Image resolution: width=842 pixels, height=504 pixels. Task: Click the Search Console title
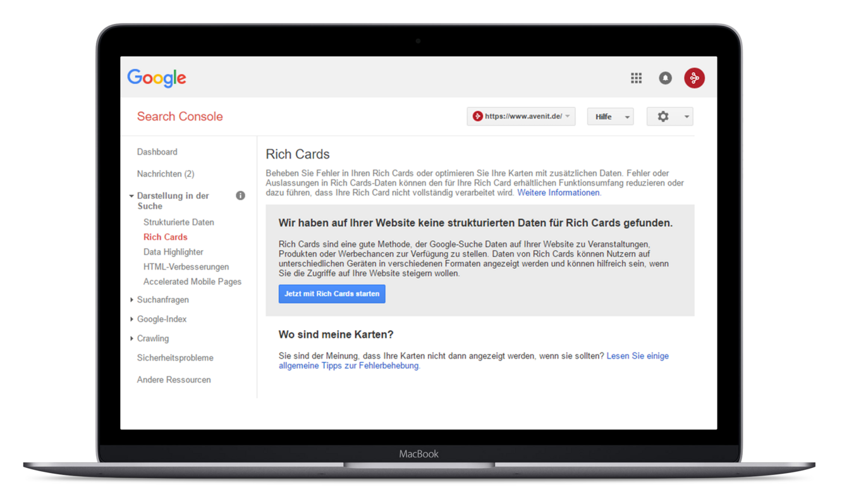180,116
